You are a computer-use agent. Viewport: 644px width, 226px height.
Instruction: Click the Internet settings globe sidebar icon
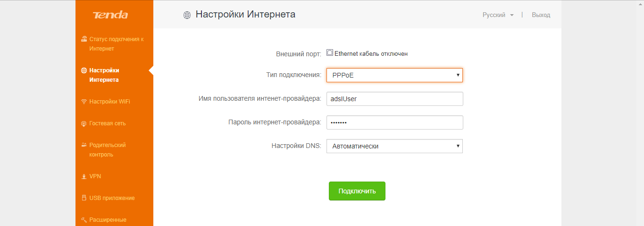pos(84,70)
